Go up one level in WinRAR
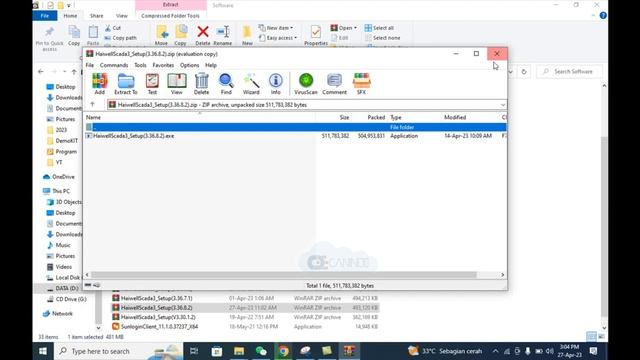 [x=93, y=104]
